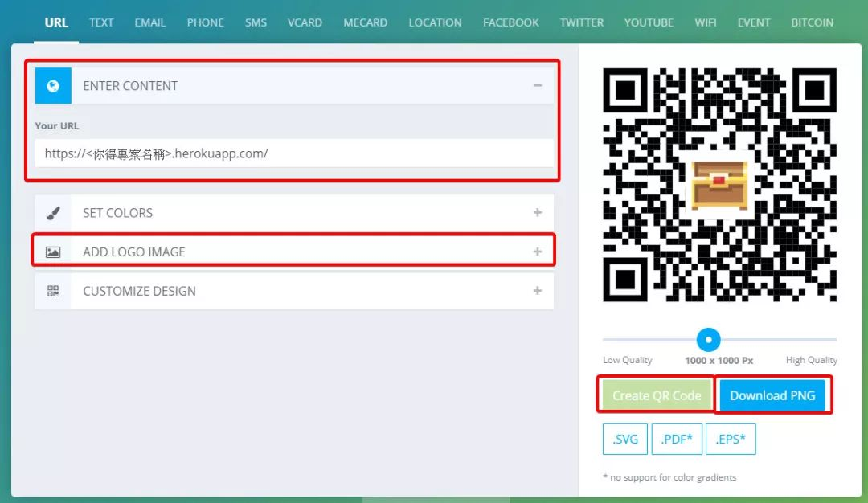868x503 pixels.
Task: Click the Download PNG button
Action: (x=772, y=395)
